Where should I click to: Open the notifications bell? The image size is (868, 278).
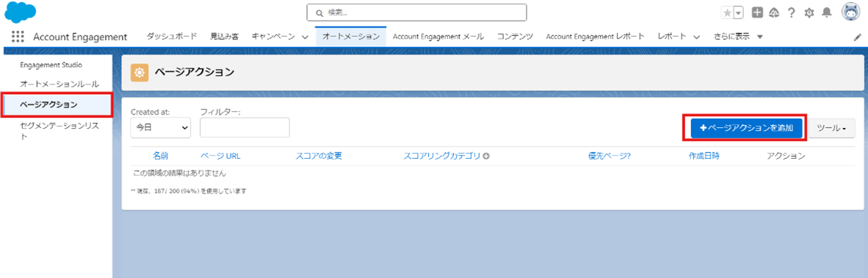click(x=827, y=13)
